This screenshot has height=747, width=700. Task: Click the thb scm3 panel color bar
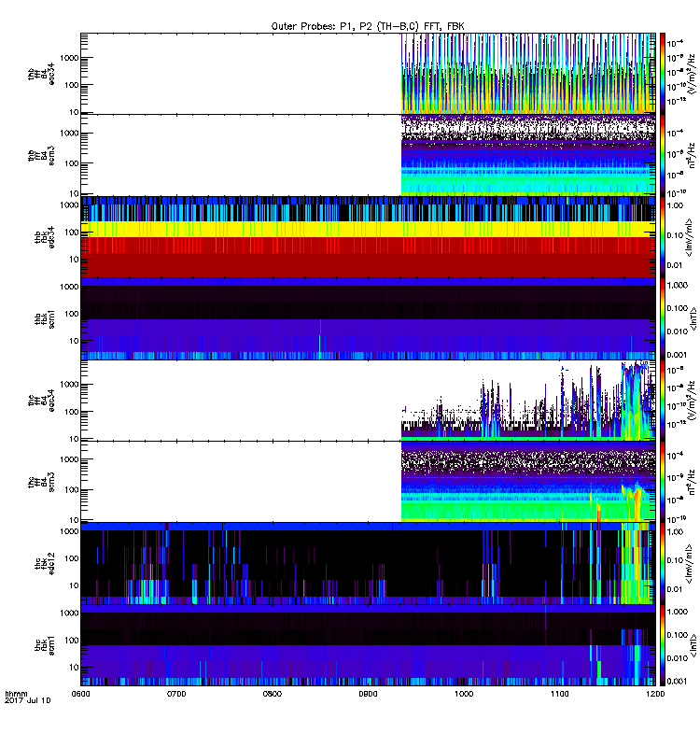click(x=663, y=155)
